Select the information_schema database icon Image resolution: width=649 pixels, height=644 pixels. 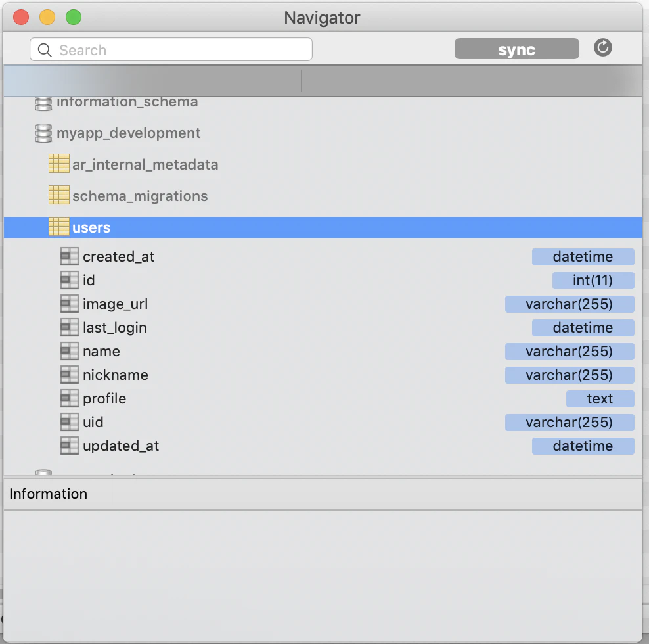point(43,104)
